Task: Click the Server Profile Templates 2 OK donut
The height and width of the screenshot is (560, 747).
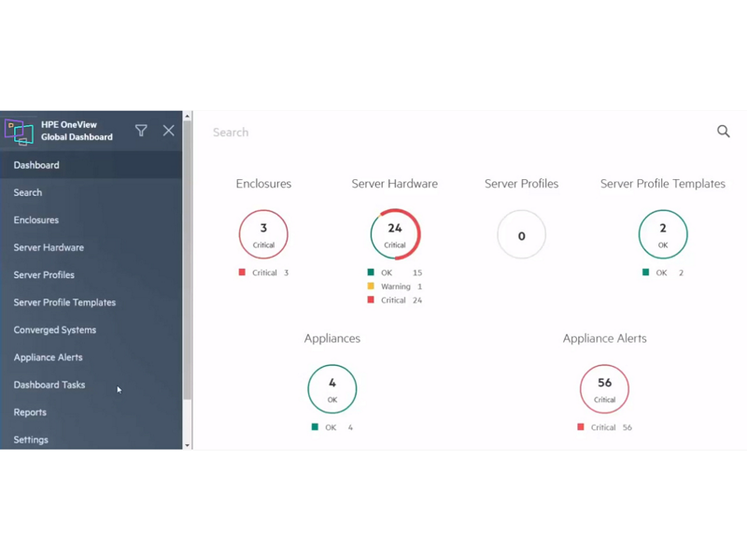Action: click(663, 234)
